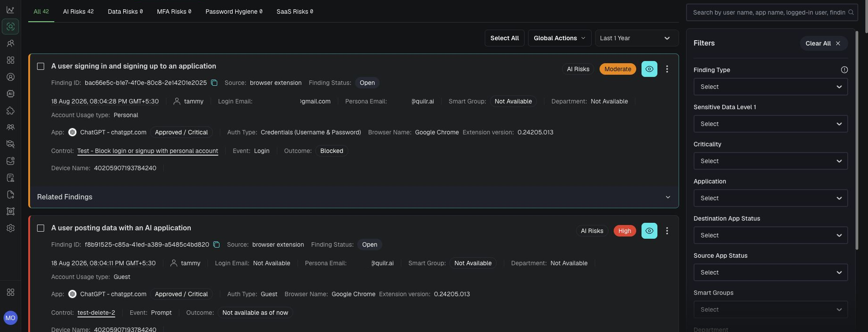Image resolution: width=868 pixels, height=332 pixels.
Task: Switch to the All 42 tab
Action: tap(41, 11)
